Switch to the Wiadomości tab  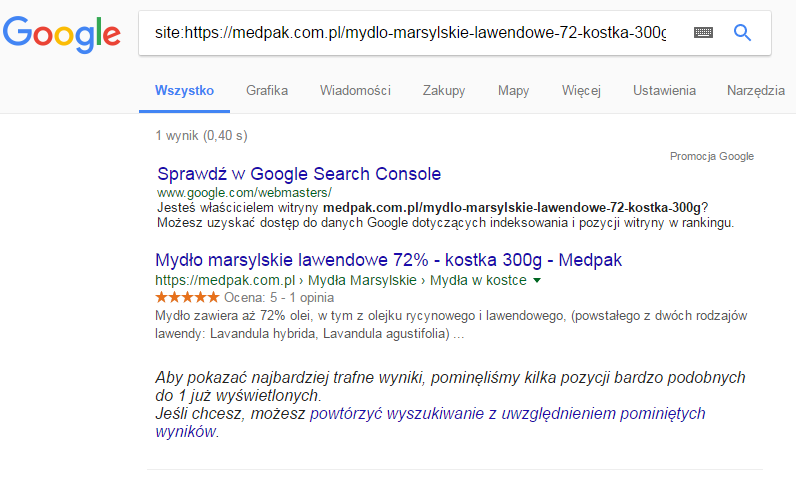click(x=355, y=91)
